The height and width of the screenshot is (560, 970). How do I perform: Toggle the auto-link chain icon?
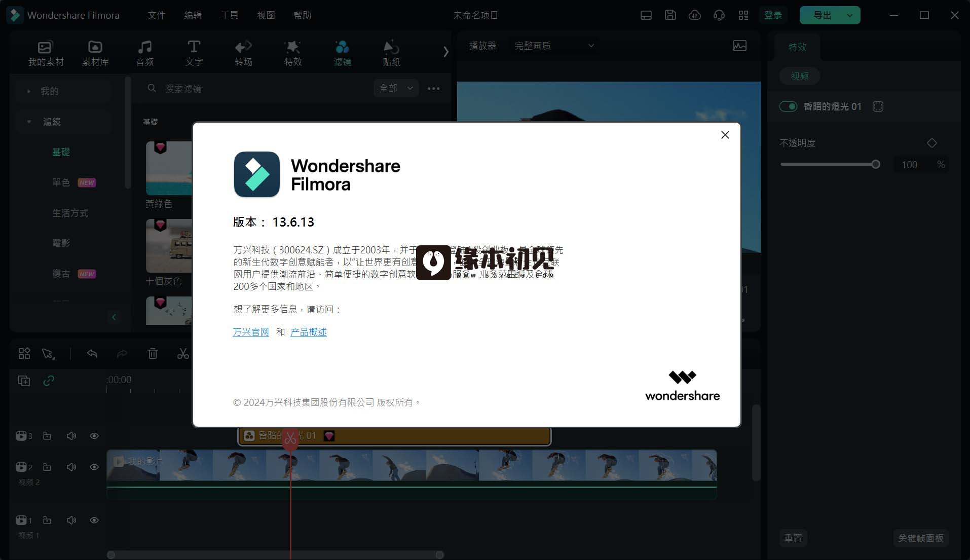[x=49, y=381]
